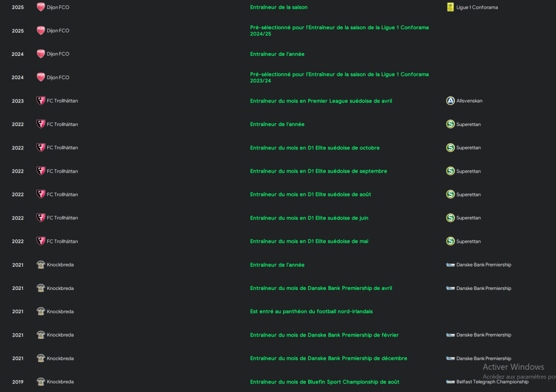
Task: Click the Superettan logo in the septembre award row
Action: (450, 171)
